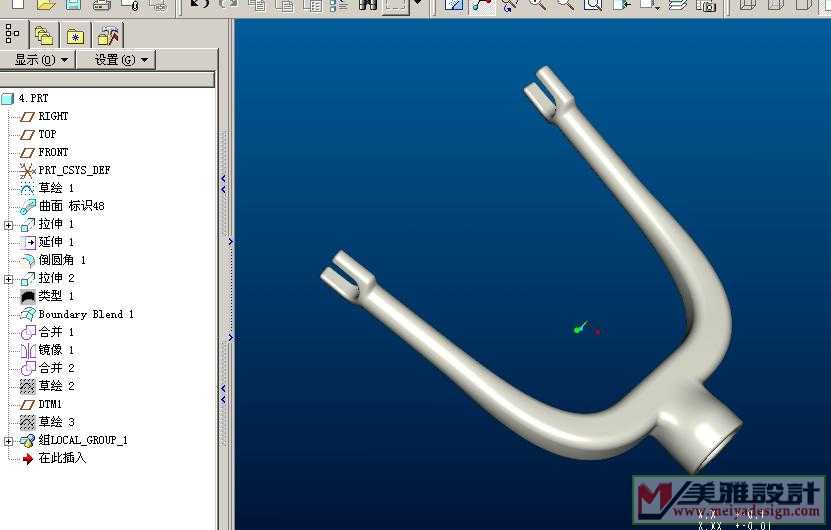Switch to the Folder Browser tab

pyautogui.click(x=43, y=36)
